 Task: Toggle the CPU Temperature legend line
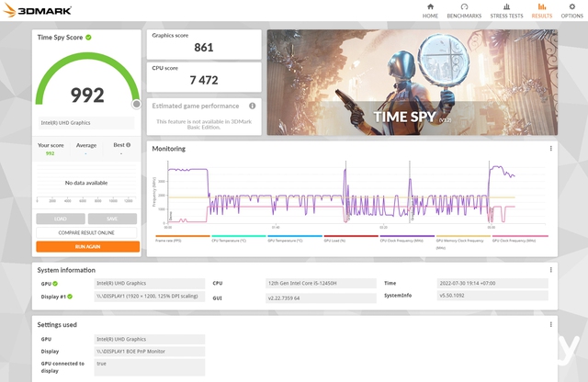coord(239,238)
